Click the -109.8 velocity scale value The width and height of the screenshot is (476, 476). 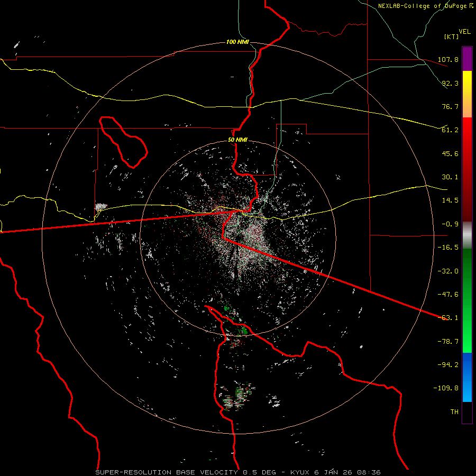(x=446, y=388)
